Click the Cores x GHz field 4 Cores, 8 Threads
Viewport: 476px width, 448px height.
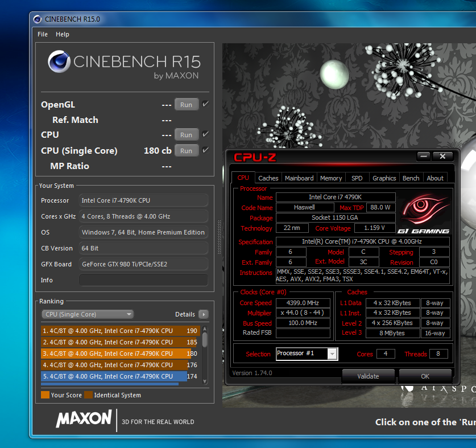point(143,216)
